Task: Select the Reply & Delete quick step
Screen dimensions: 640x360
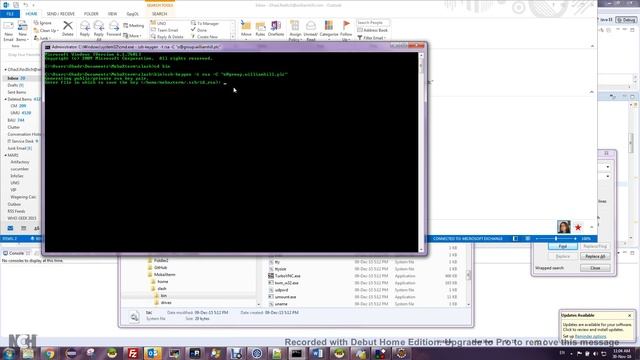Action: 167,37
